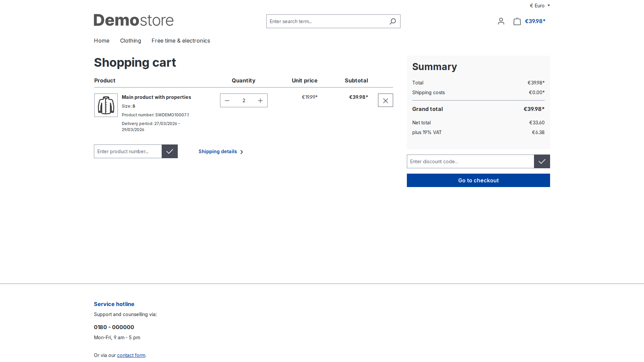This screenshot has height=362, width=644.
Task: Click the search magnifier icon
Action: 392,21
